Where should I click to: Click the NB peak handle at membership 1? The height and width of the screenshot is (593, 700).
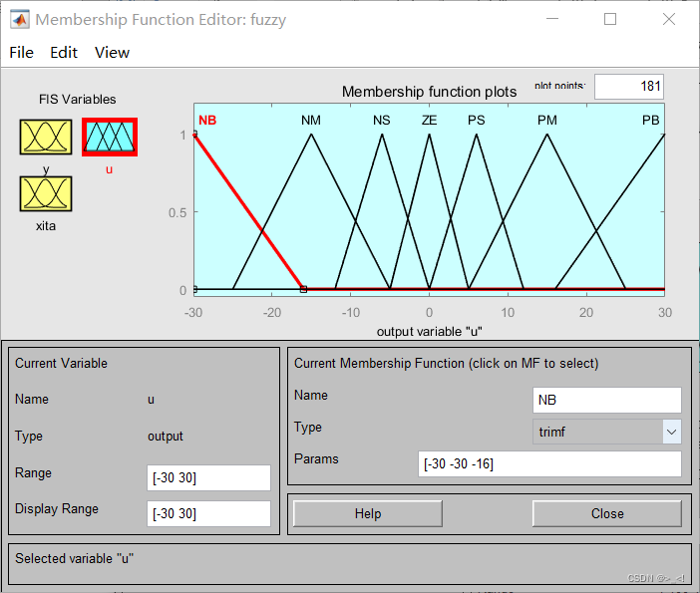click(x=195, y=134)
